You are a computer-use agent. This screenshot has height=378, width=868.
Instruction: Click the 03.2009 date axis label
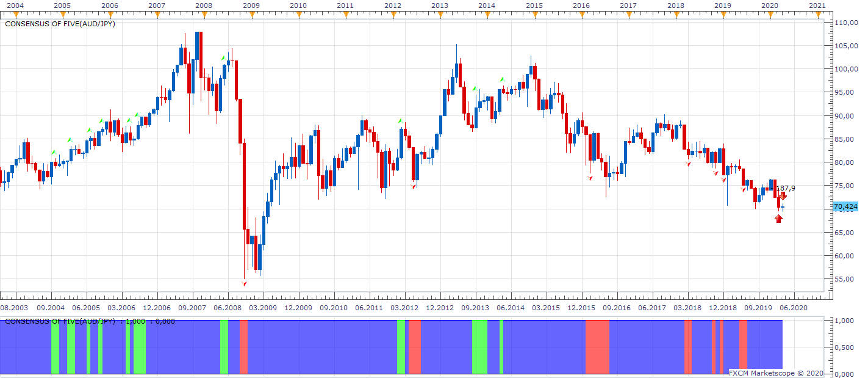tap(263, 308)
